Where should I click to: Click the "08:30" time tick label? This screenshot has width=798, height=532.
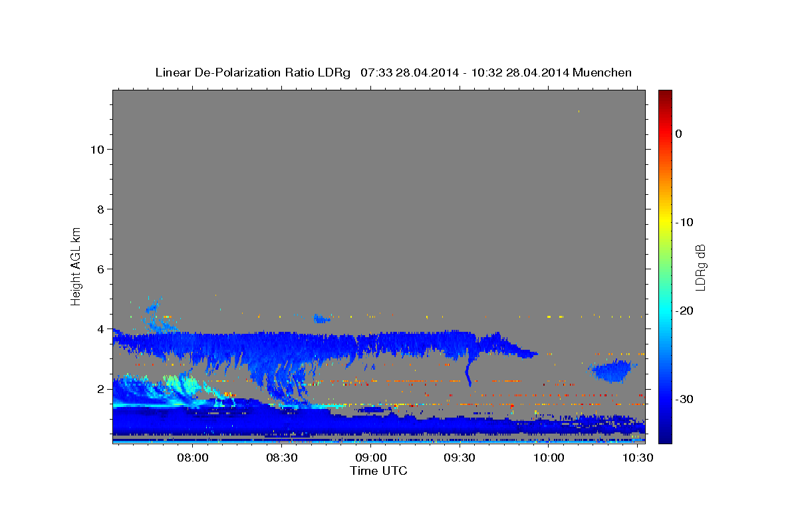coord(283,458)
